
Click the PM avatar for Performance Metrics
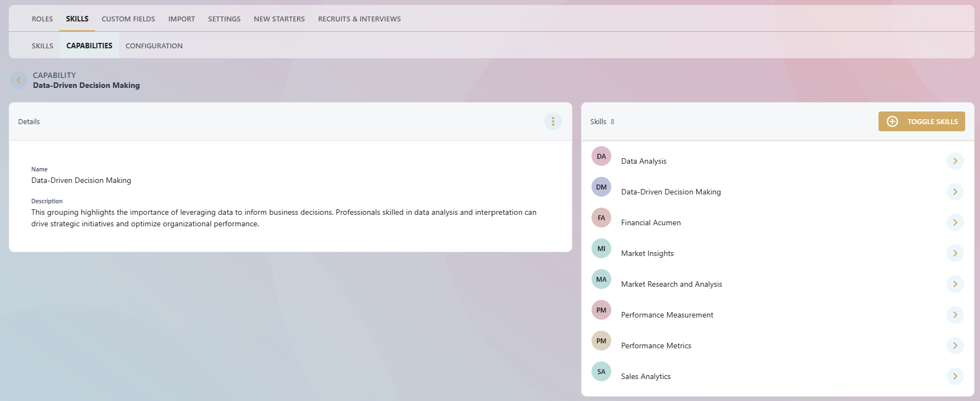pos(601,341)
